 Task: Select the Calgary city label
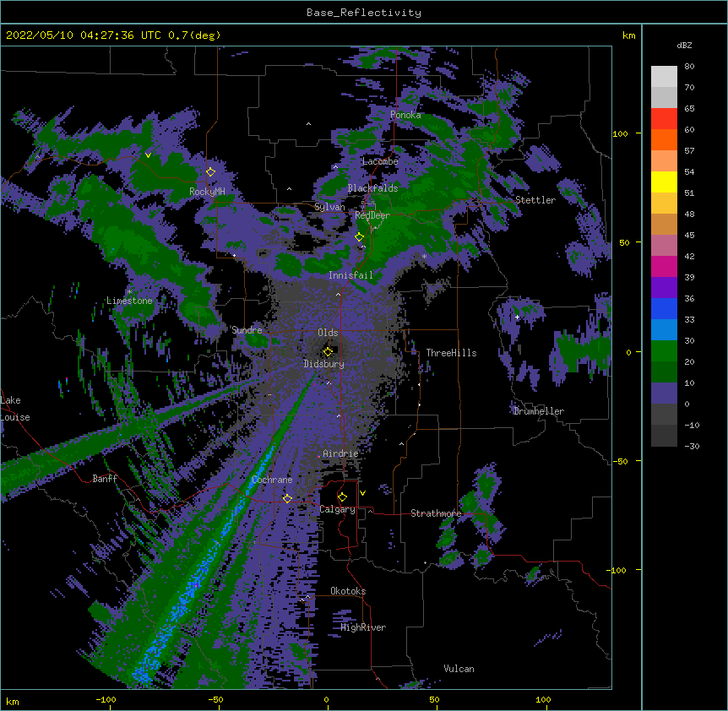tap(337, 509)
